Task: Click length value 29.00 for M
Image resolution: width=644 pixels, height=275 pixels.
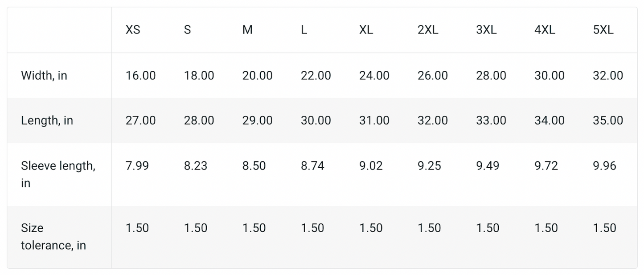Action: tap(257, 121)
